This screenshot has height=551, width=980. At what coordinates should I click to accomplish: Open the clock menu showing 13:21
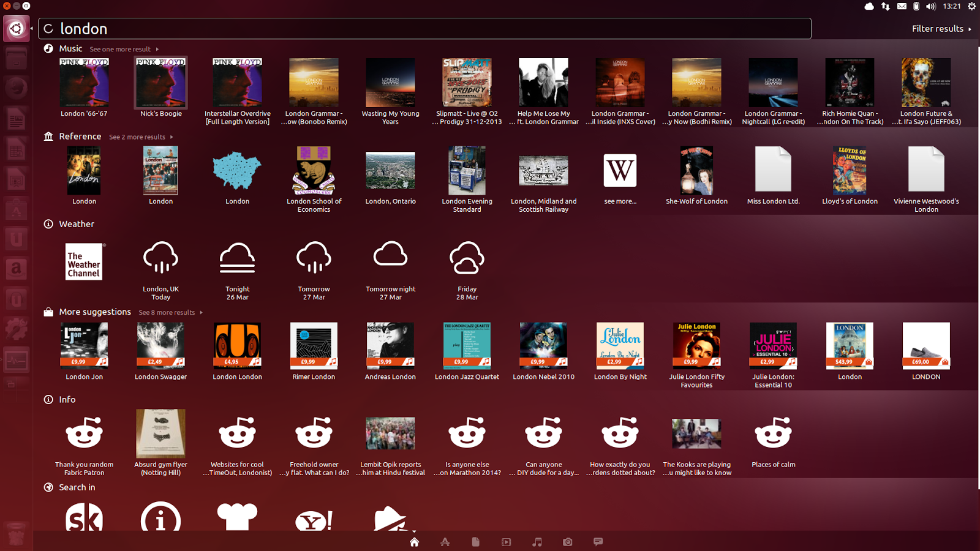[951, 7]
